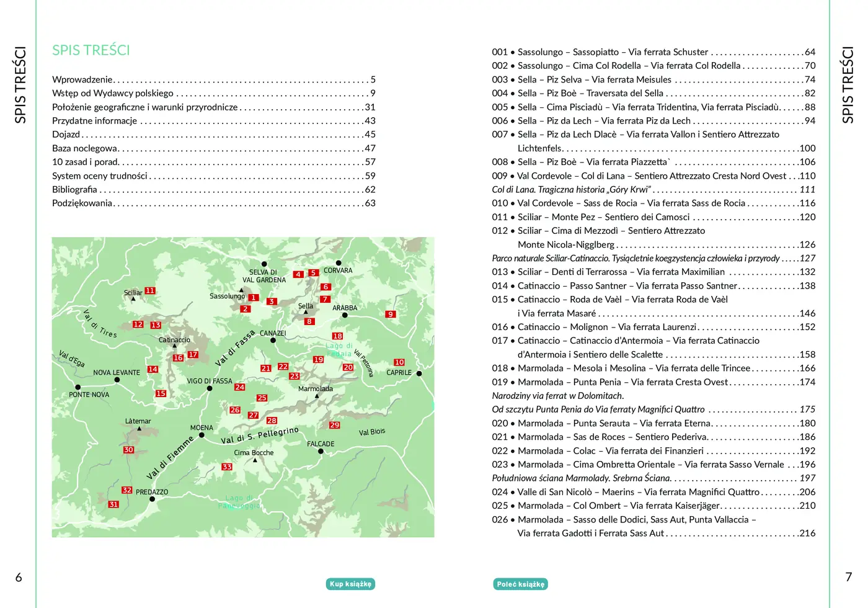
Task: Open the 'Wprowadzenie' contents entry
Action: pos(214,79)
